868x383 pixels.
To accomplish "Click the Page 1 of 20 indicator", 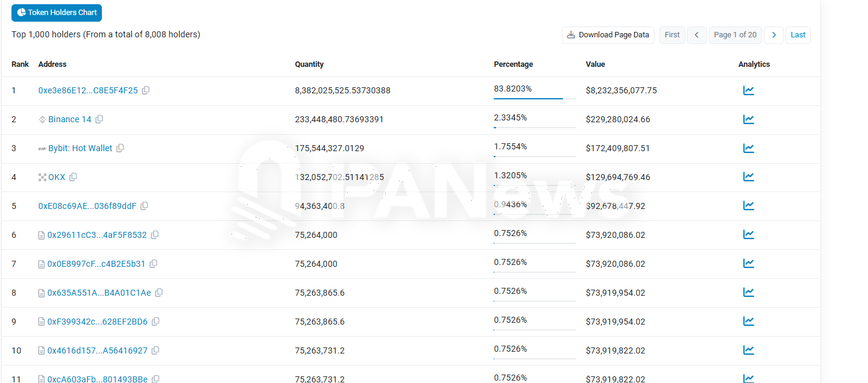I will 735,35.
